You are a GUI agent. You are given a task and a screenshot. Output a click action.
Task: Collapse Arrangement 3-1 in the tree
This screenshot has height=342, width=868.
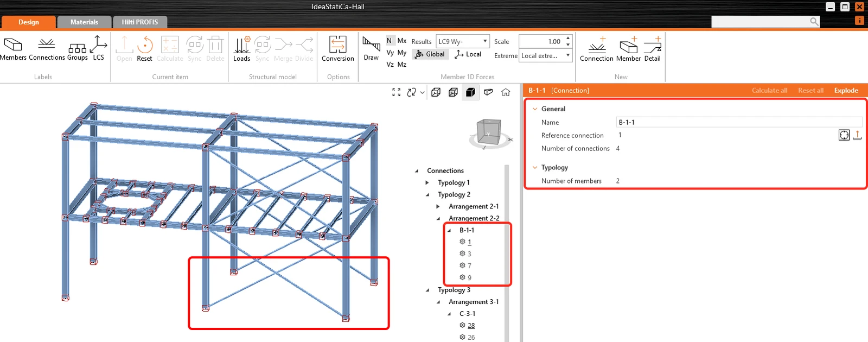coord(438,302)
